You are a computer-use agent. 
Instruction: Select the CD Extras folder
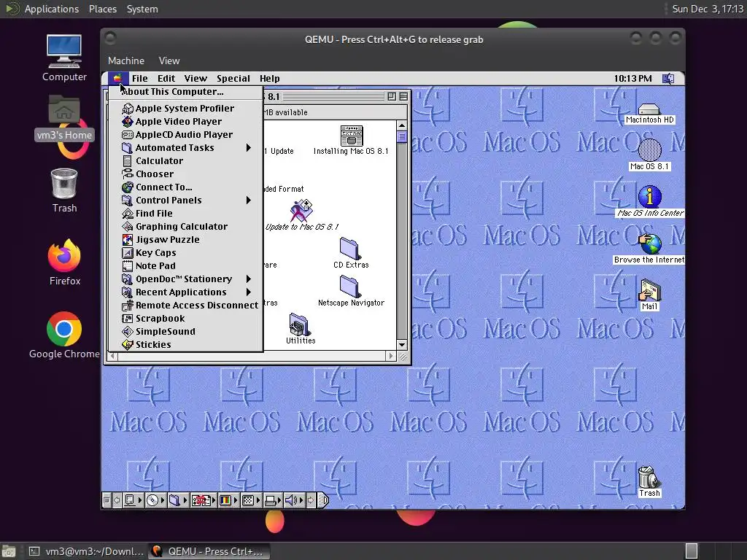[351, 253]
